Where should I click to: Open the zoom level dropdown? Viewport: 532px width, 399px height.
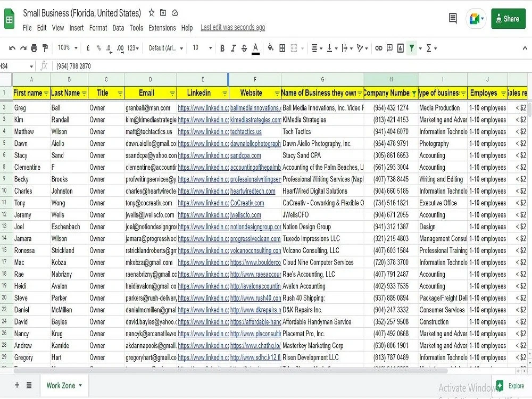(68, 48)
